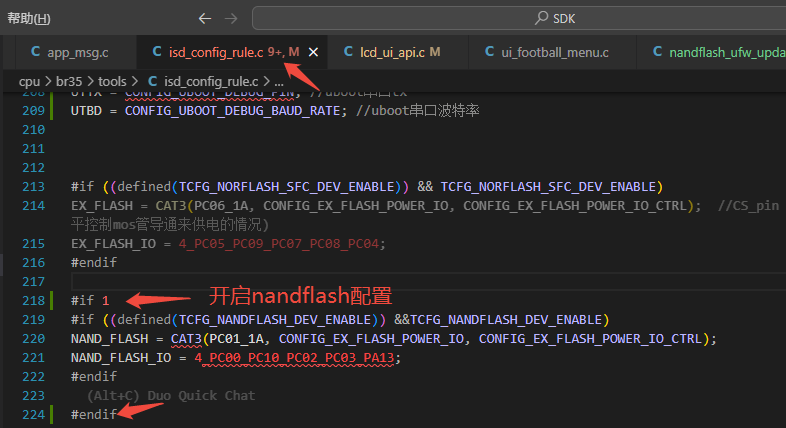The width and height of the screenshot is (786, 428).
Task: Select isd_config_rule.c in the breadcrumb
Action: click(x=211, y=81)
